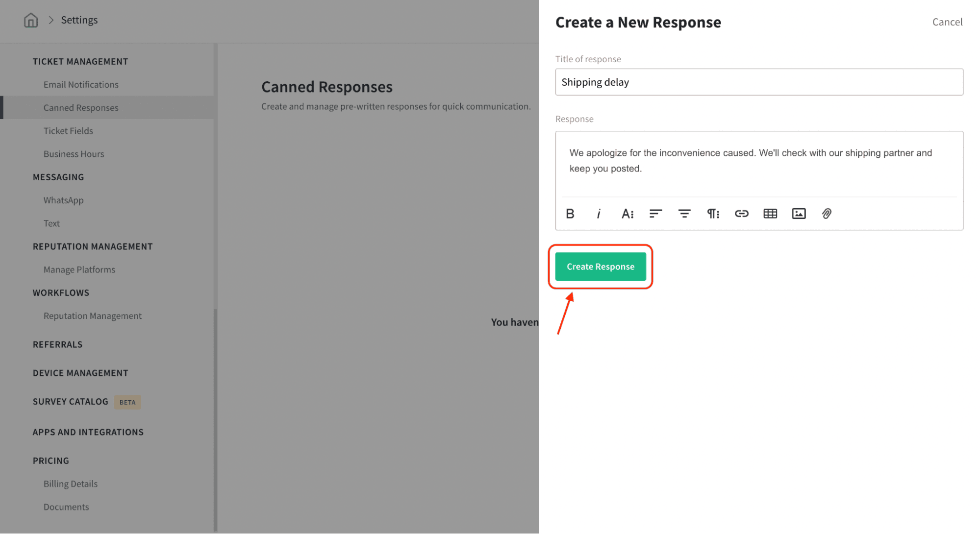Cancel the new response panel

pyautogui.click(x=947, y=22)
